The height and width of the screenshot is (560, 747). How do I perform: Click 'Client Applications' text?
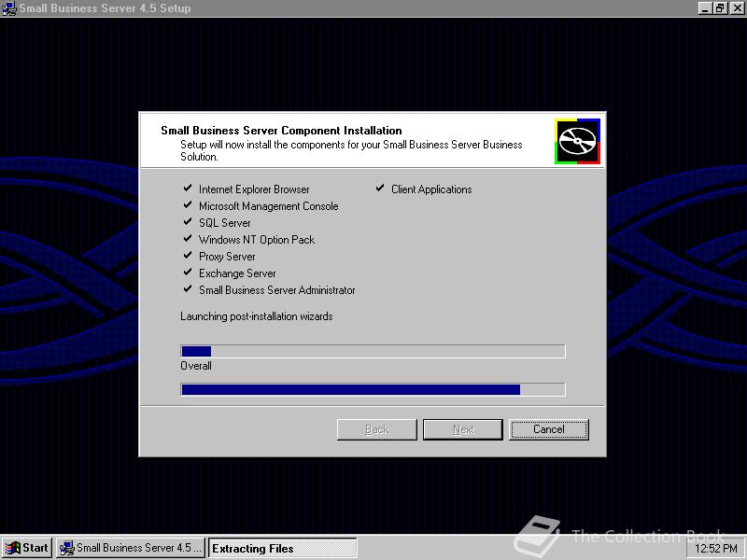click(431, 189)
